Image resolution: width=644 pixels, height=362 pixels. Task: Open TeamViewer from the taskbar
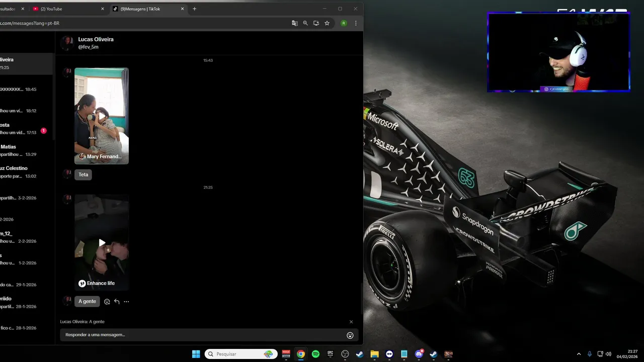pyautogui.click(x=389, y=354)
